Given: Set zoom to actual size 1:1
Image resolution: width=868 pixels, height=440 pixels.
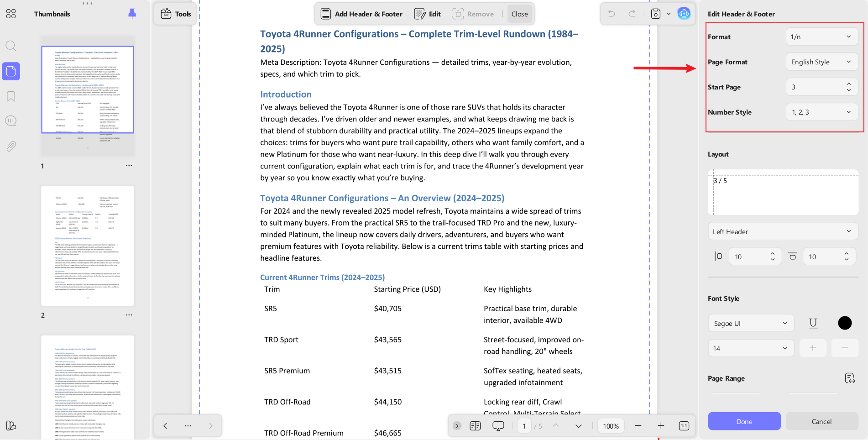Looking at the screenshot, I should click(x=684, y=426).
